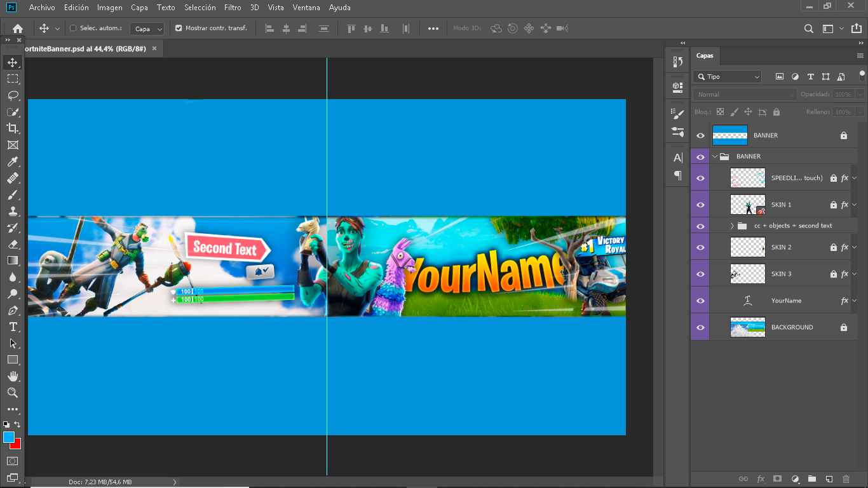Expand cc + objects + second text group
868x488 pixels.
point(732,226)
